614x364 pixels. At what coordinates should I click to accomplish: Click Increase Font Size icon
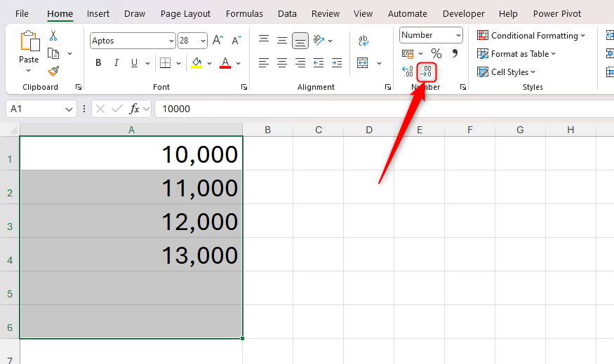(218, 41)
